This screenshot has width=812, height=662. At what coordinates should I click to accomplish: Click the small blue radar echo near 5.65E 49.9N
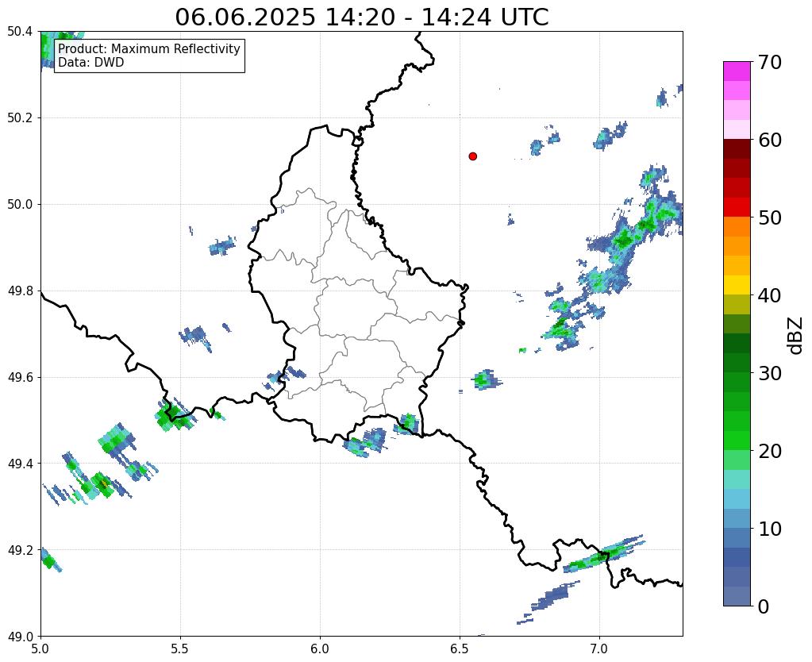pos(223,246)
